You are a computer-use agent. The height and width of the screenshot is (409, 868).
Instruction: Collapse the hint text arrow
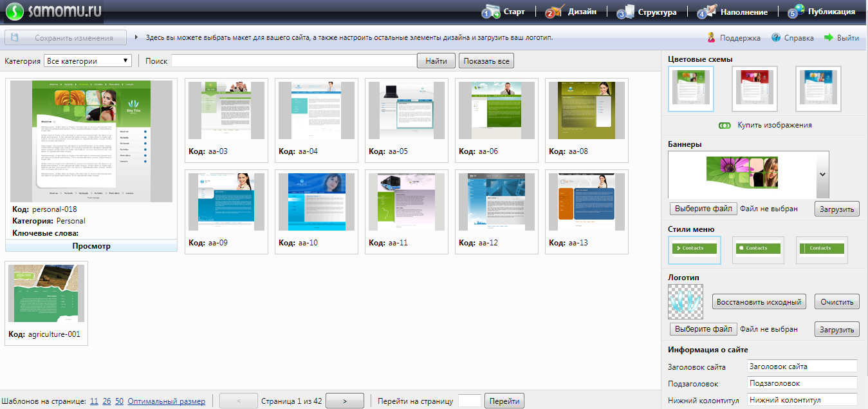137,37
